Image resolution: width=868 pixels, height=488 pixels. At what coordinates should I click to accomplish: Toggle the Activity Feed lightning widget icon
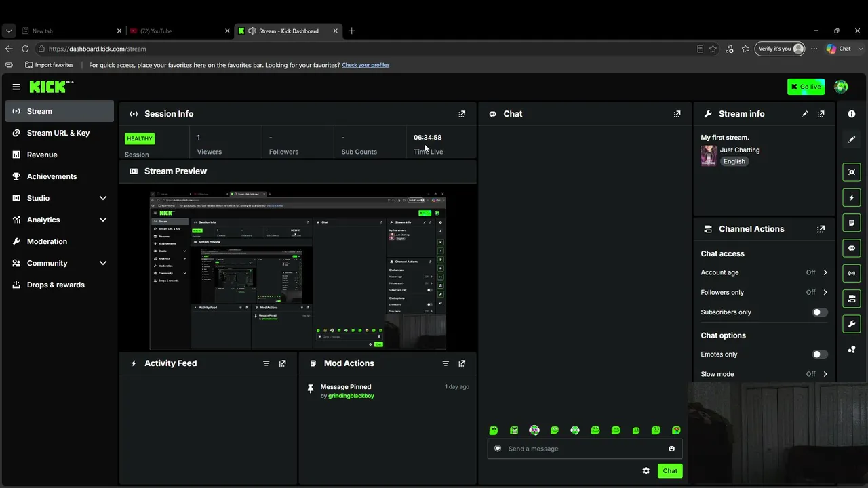(852, 197)
